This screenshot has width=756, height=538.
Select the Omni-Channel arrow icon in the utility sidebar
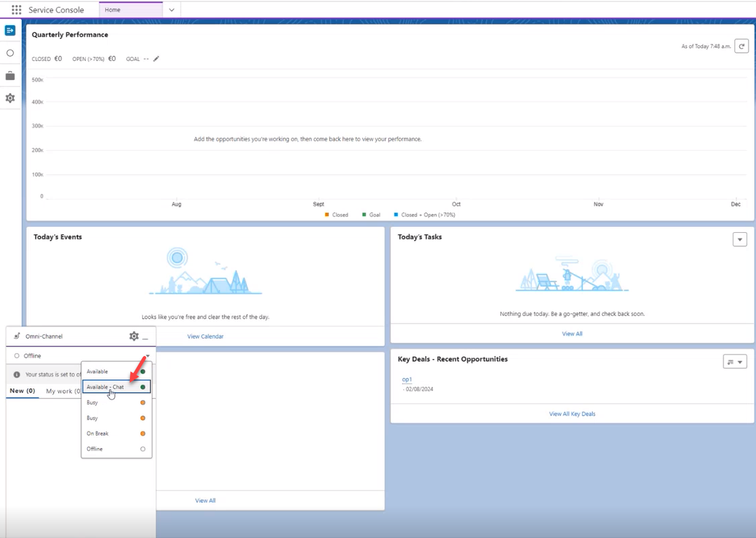pyautogui.click(x=9, y=30)
